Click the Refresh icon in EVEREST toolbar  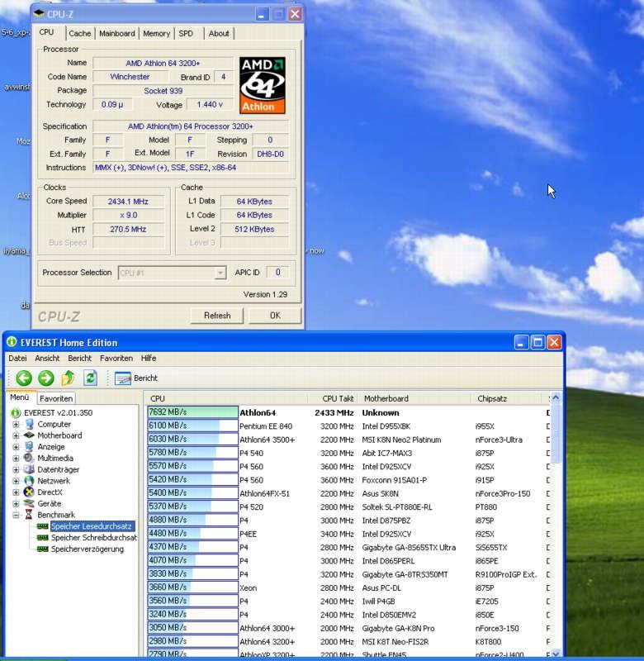[90, 378]
